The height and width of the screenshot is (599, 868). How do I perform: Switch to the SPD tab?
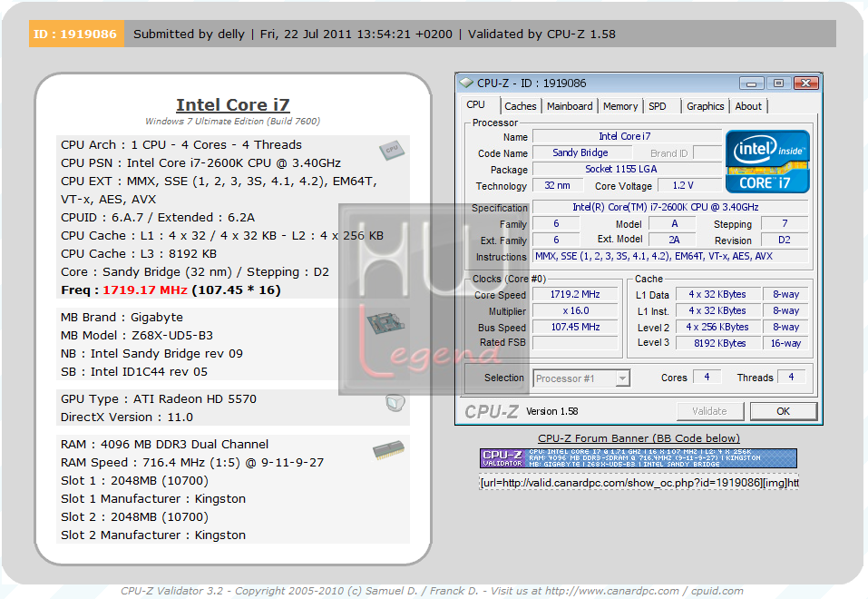[x=657, y=106]
